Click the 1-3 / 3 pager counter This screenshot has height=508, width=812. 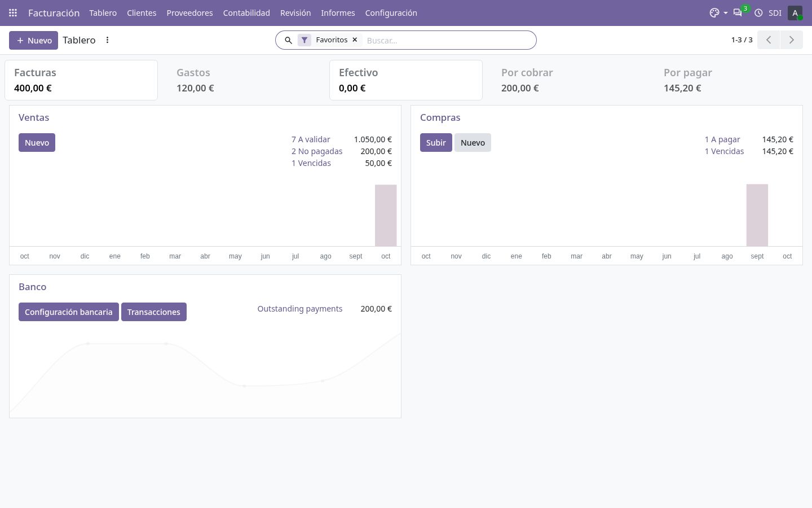coord(742,40)
